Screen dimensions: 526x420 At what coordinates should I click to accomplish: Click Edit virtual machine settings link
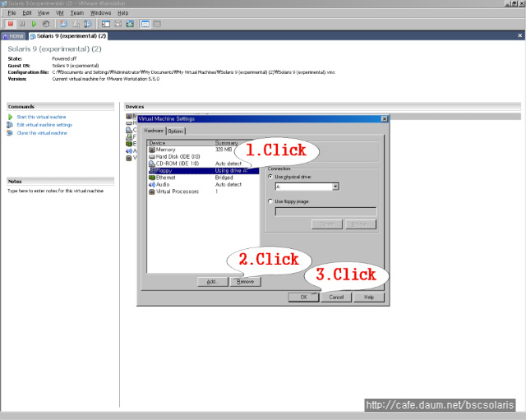pos(44,125)
